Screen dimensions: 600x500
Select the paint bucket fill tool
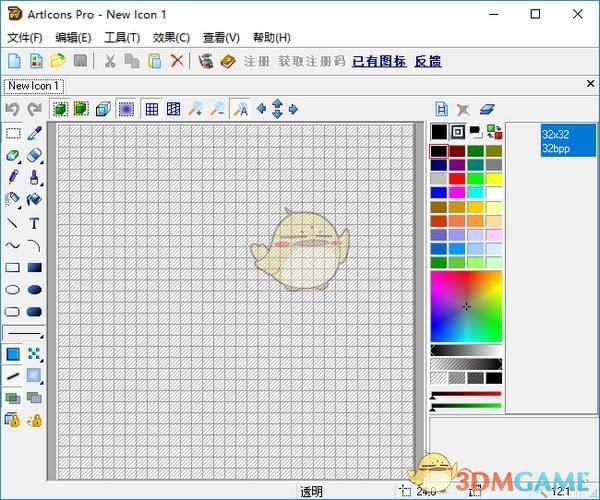click(34, 199)
